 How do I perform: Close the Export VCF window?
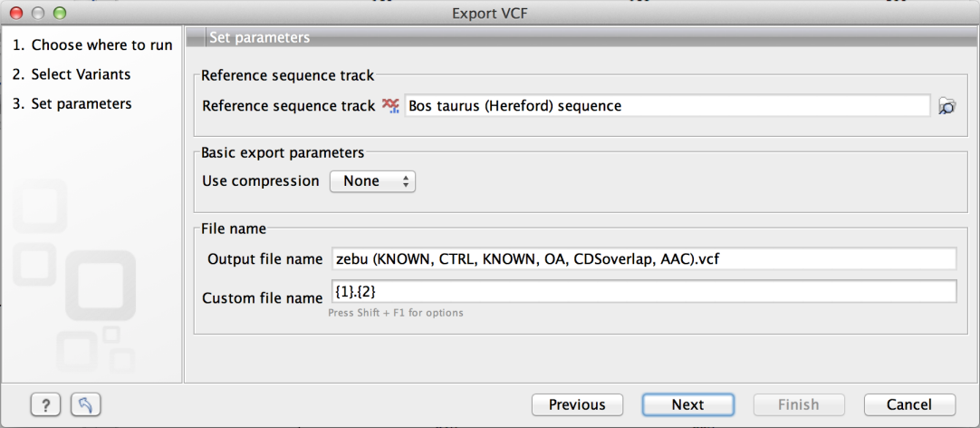point(19,13)
